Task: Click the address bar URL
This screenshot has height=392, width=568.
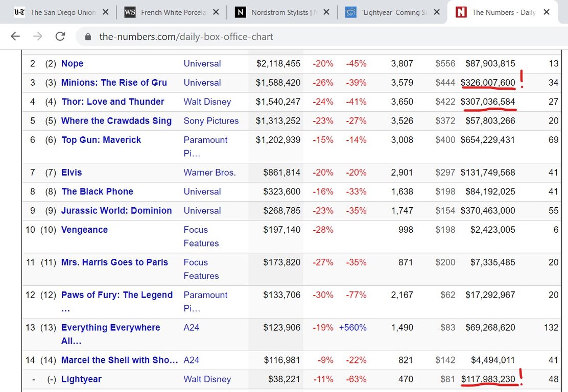Action: pyautogui.click(x=186, y=37)
